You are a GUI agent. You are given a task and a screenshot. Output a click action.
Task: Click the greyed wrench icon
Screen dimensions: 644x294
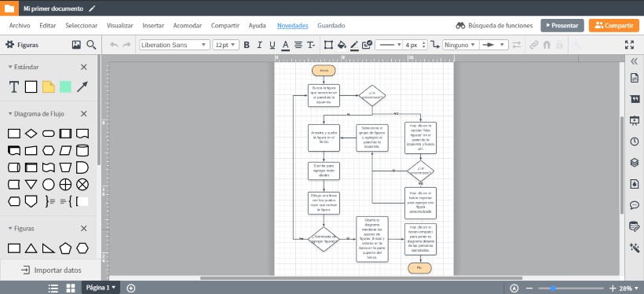click(577, 45)
